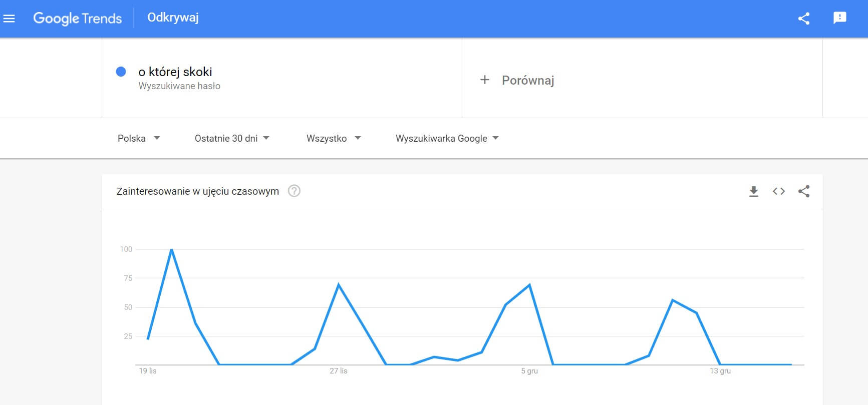Open the Google Trends navigation menu
This screenshot has height=405, width=868.
pos(9,18)
